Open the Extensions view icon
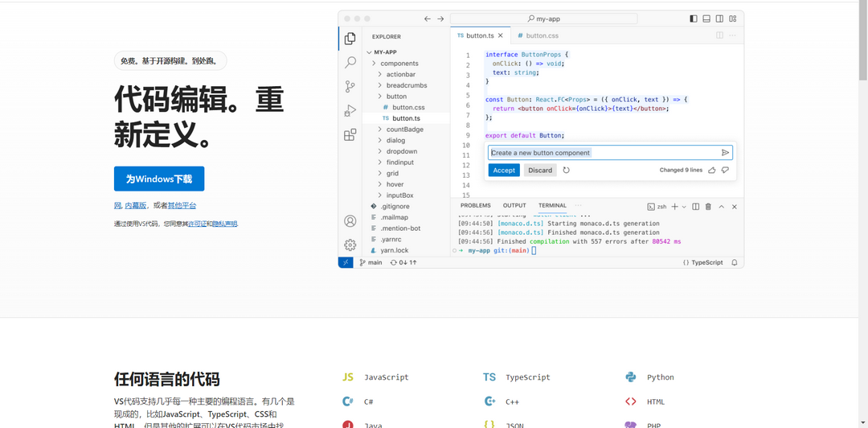The image size is (868, 428). click(350, 135)
